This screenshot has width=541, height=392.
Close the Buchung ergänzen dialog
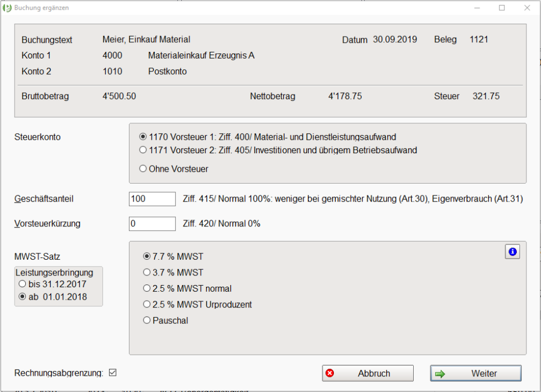(x=527, y=8)
